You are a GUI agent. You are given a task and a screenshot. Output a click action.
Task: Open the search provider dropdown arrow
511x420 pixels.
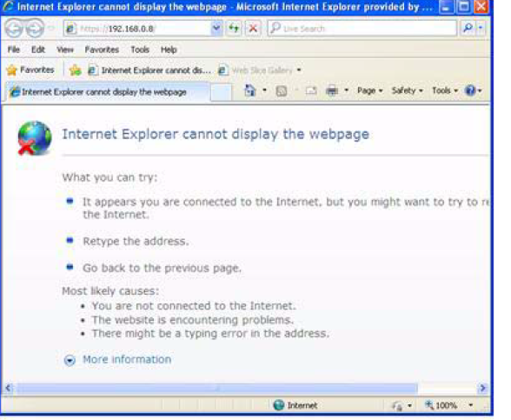481,29
